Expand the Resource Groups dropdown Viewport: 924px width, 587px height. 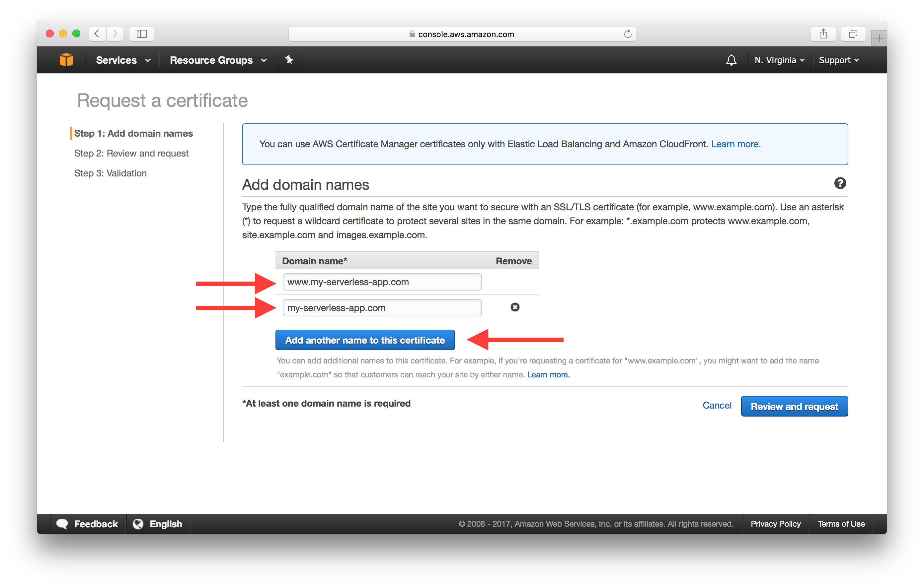pyautogui.click(x=218, y=60)
